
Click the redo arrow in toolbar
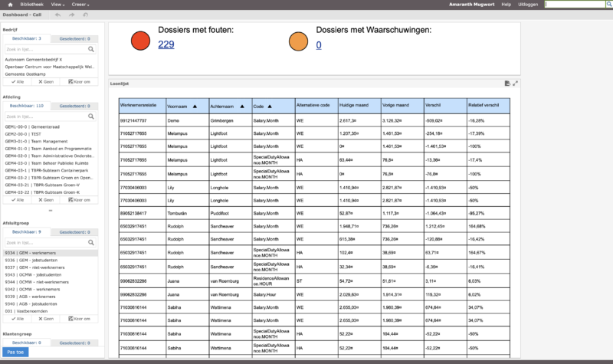[71, 15]
